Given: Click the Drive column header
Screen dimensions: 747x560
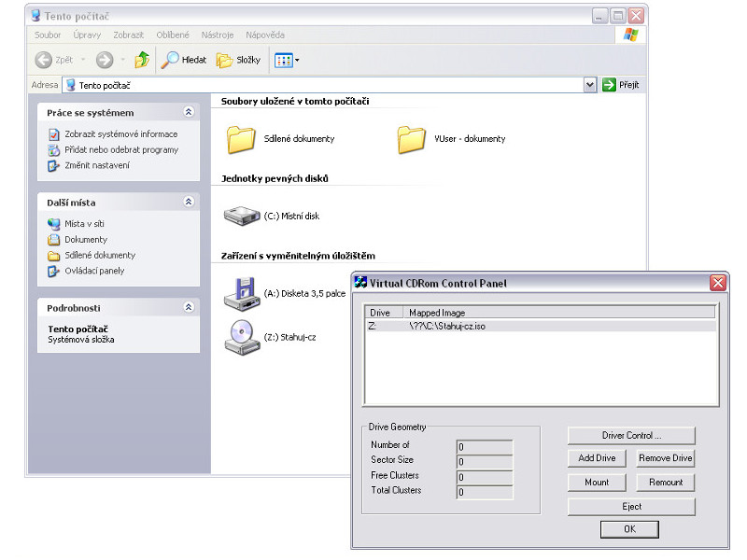Looking at the screenshot, I should click(384, 313).
